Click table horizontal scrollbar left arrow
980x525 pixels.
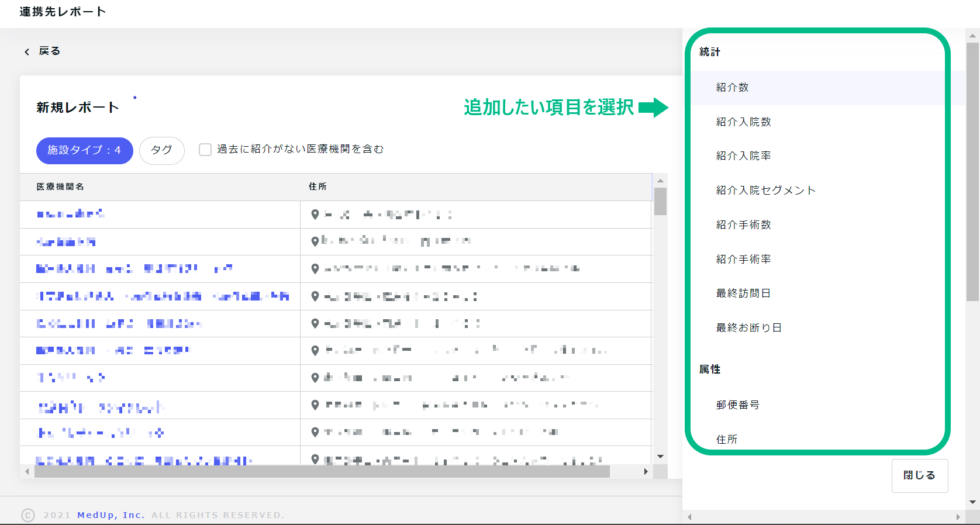[27, 471]
